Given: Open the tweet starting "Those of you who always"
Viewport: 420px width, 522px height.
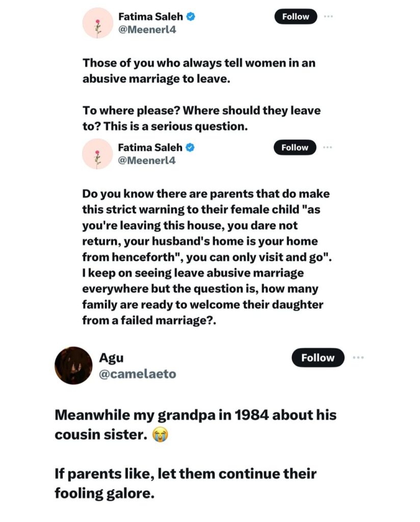Looking at the screenshot, I should pos(202,71).
